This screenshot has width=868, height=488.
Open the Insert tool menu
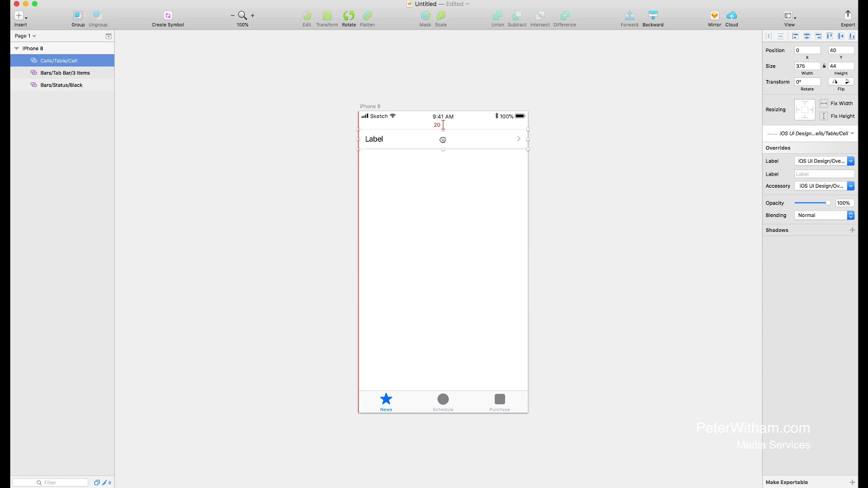pos(20,16)
